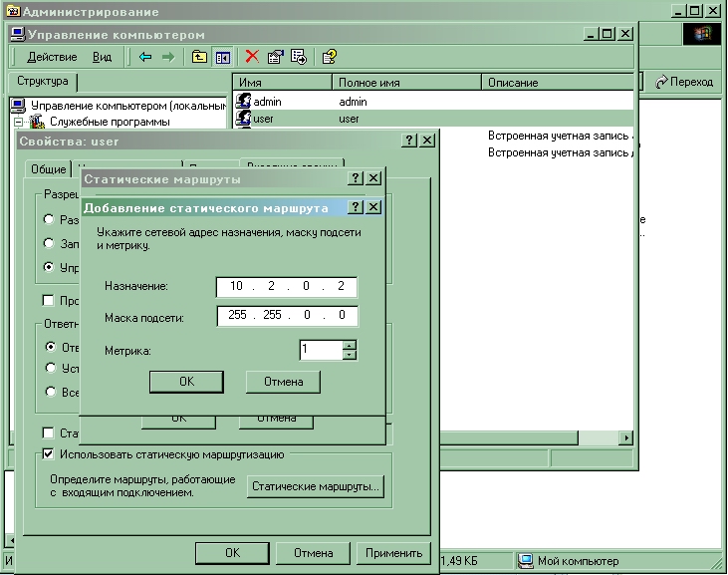Click the back arrow in the toolbar
The height and width of the screenshot is (575, 728).
pos(145,57)
